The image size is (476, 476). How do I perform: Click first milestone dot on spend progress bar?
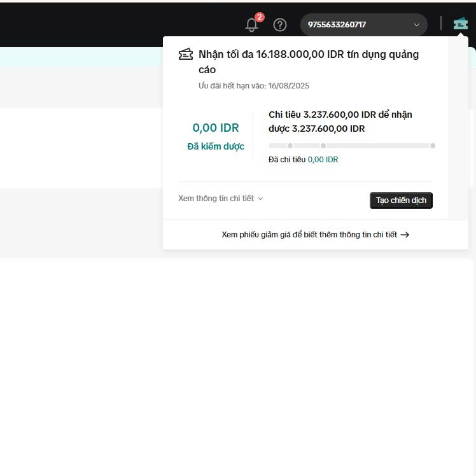[x=290, y=146]
